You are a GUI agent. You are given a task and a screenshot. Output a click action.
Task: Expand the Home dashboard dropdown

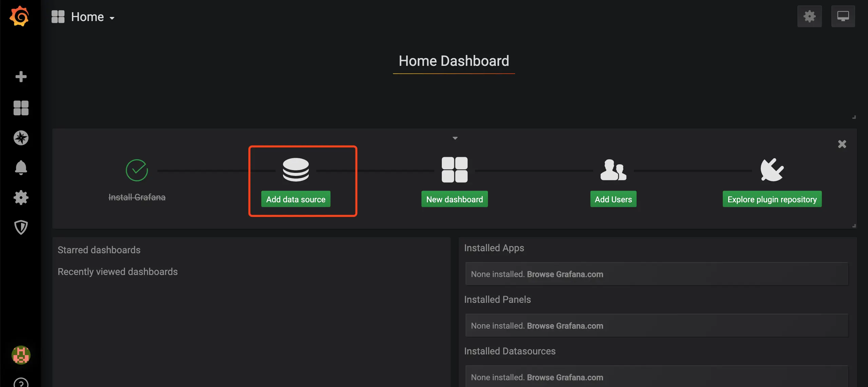click(x=88, y=17)
